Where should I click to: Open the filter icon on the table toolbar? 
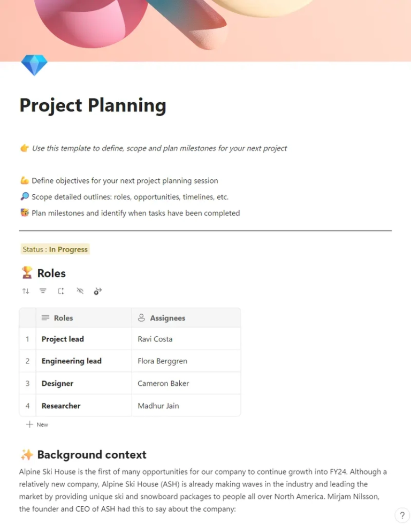[x=43, y=291]
